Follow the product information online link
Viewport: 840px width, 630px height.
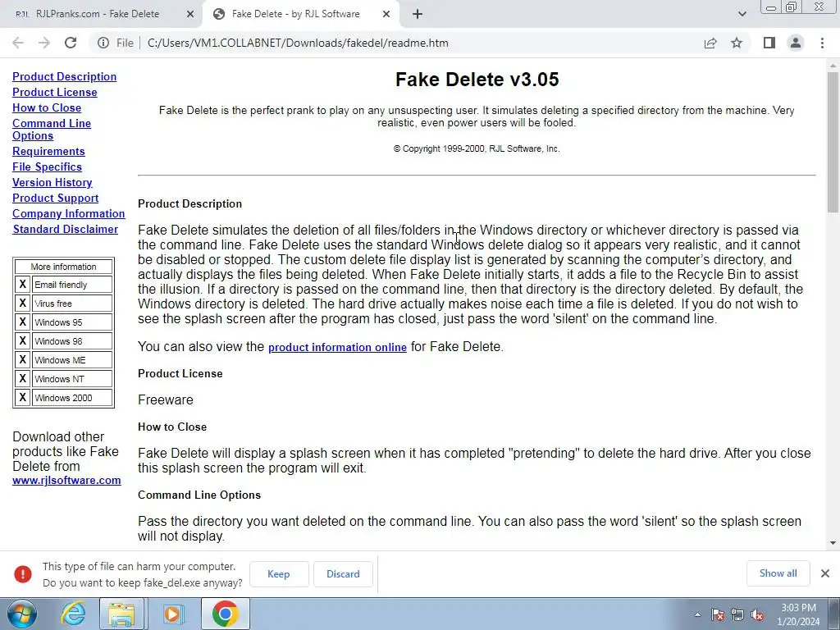337,347
